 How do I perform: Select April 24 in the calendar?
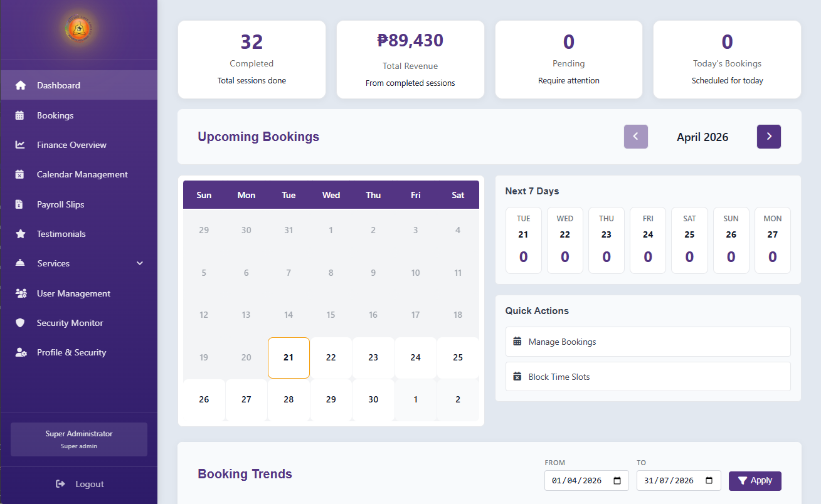(x=416, y=358)
